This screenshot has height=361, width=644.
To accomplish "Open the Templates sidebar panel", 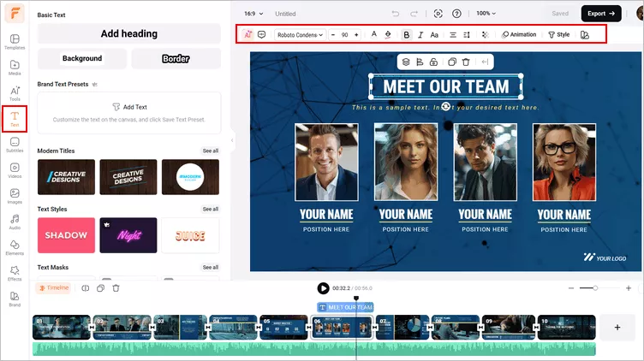I will tap(15, 42).
